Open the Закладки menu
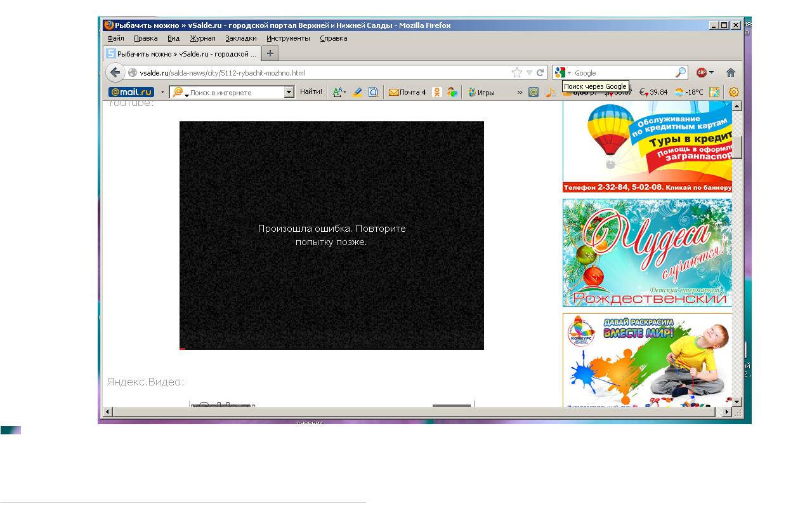The width and height of the screenshot is (812, 508). pyautogui.click(x=240, y=38)
